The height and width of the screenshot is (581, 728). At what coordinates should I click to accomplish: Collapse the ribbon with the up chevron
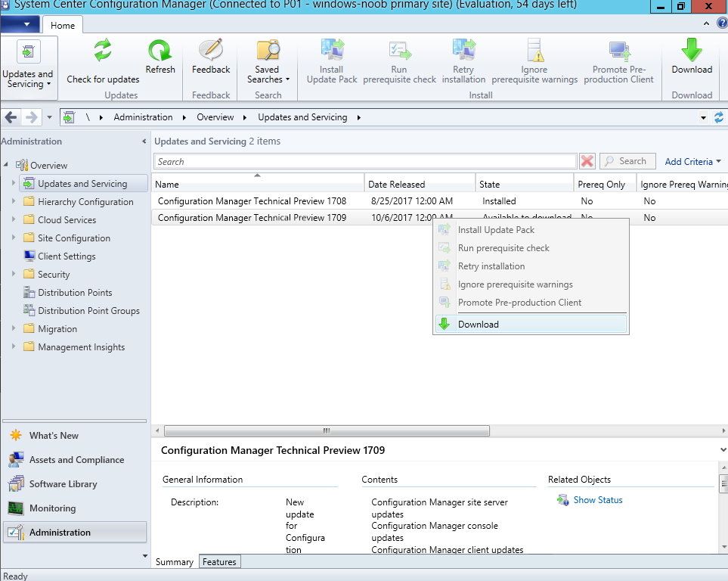point(706,23)
